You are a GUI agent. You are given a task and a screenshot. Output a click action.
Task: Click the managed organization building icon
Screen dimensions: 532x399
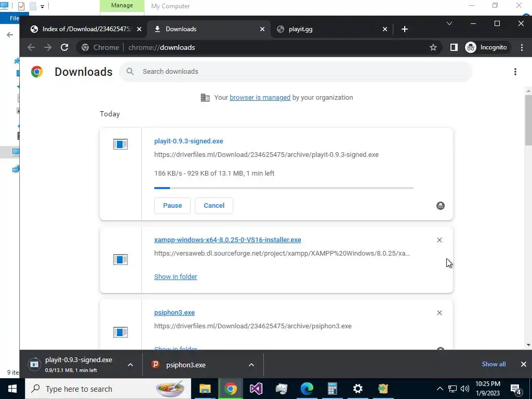[205, 98]
